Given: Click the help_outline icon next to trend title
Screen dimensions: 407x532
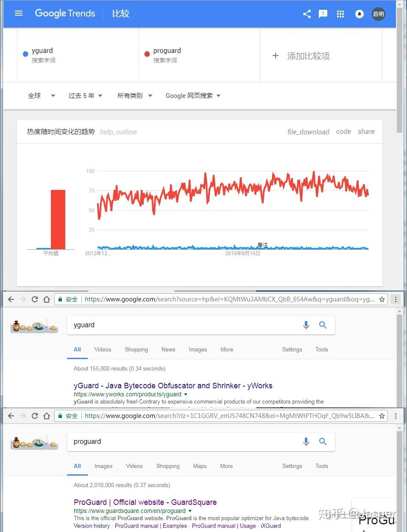Looking at the screenshot, I should pyautogui.click(x=118, y=132).
